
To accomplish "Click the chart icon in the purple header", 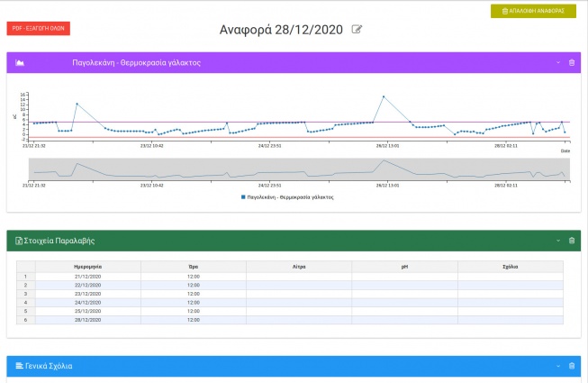I will coord(20,63).
